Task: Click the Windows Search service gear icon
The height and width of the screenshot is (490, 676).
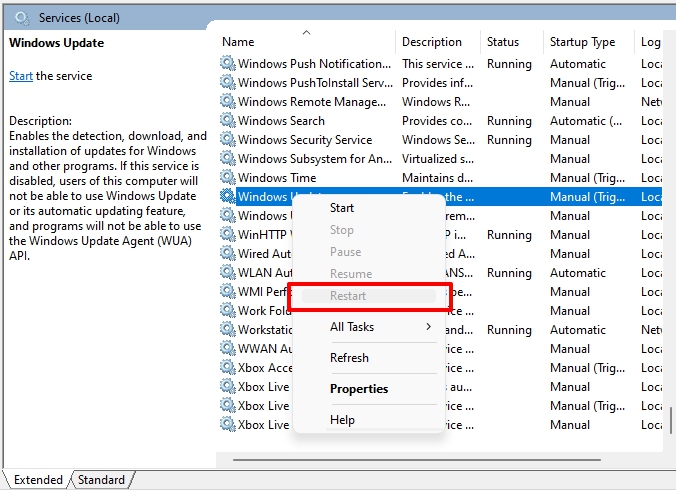Action: [228, 120]
